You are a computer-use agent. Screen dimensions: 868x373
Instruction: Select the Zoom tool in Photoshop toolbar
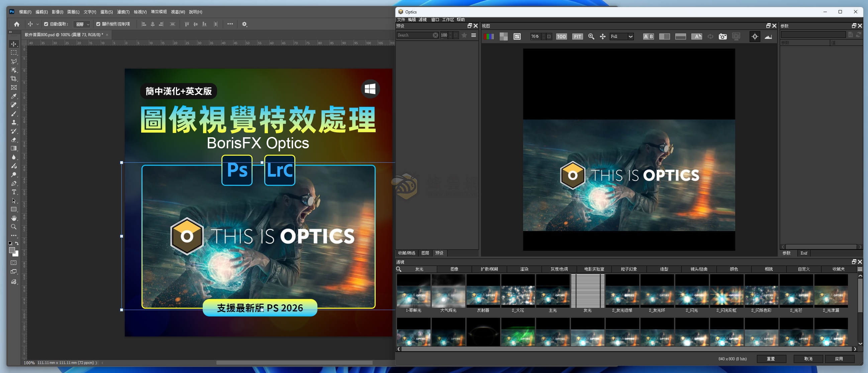[x=14, y=227]
